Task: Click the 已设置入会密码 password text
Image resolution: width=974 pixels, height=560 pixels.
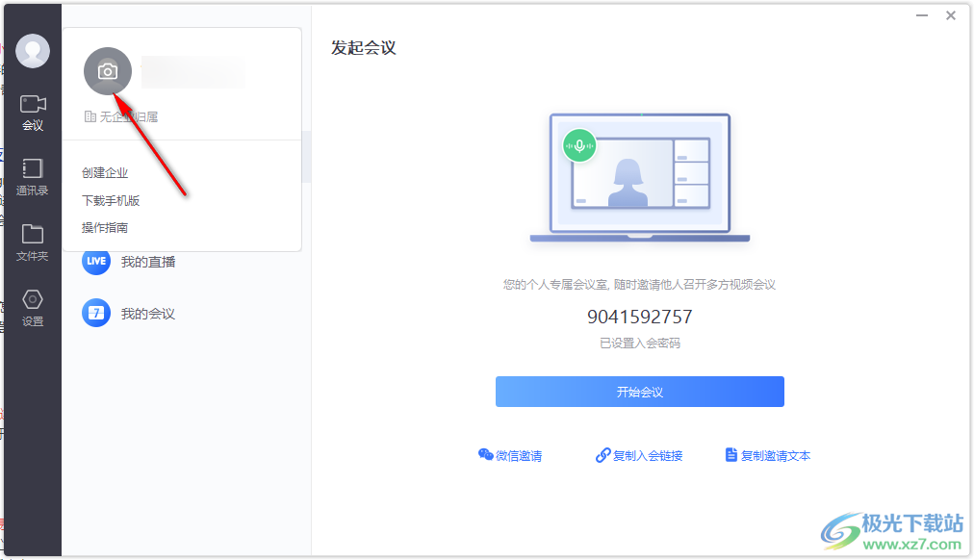Action: pos(639,343)
